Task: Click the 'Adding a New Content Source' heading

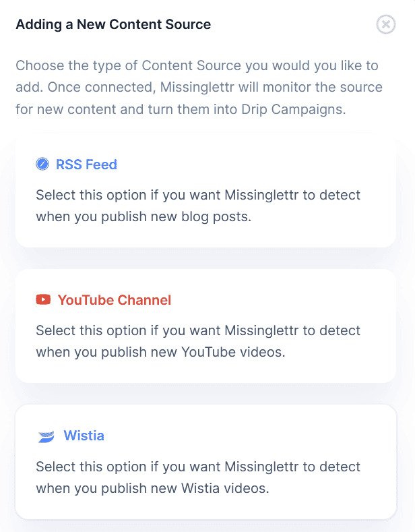Action: pyautogui.click(x=113, y=25)
